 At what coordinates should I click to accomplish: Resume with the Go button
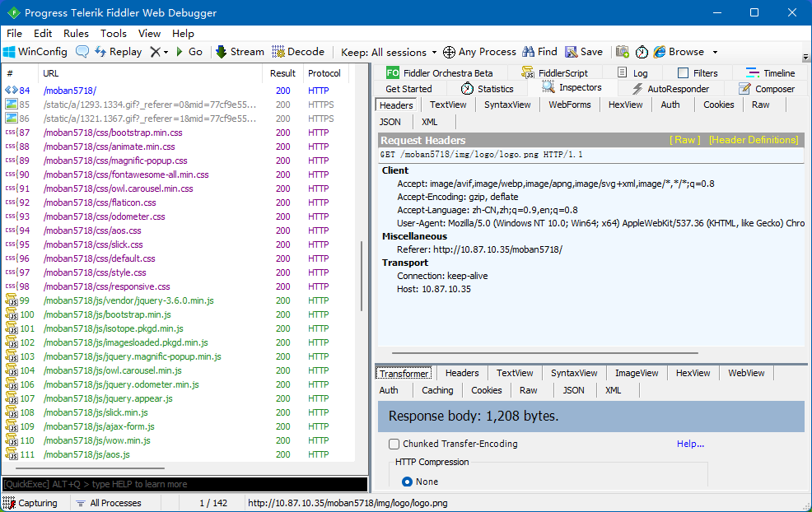coord(188,52)
